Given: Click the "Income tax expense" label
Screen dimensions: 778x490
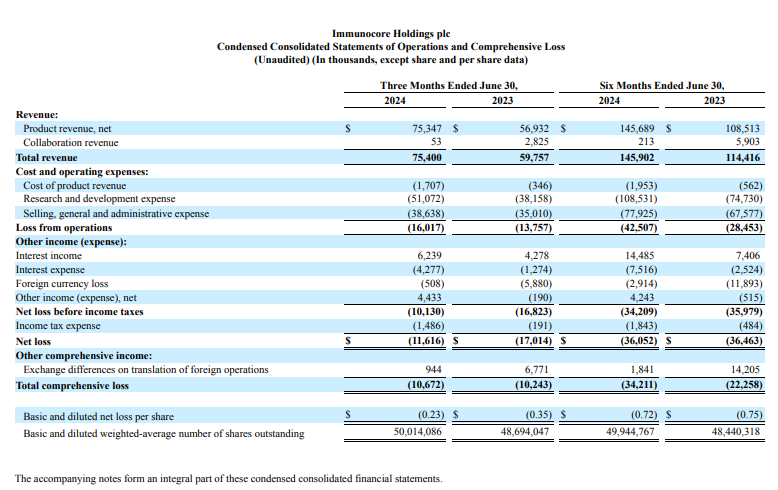Looking at the screenshot, I should coord(58,326).
